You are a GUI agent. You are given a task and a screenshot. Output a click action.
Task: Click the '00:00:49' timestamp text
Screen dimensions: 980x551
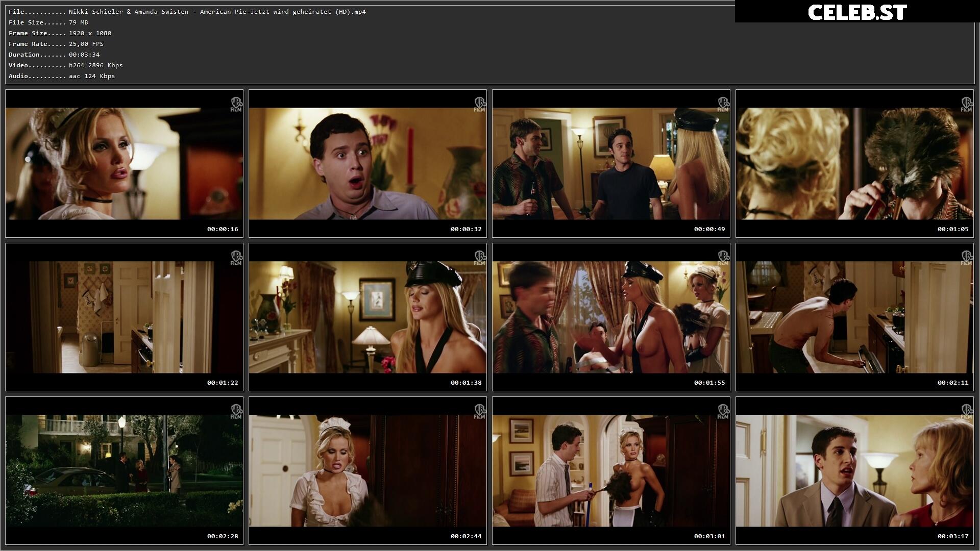pyautogui.click(x=709, y=229)
